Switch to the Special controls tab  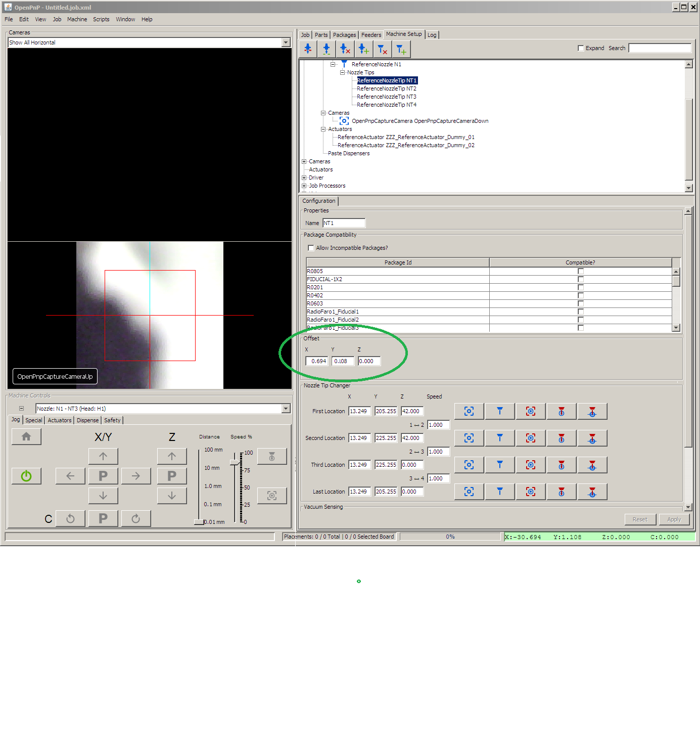pos(34,420)
